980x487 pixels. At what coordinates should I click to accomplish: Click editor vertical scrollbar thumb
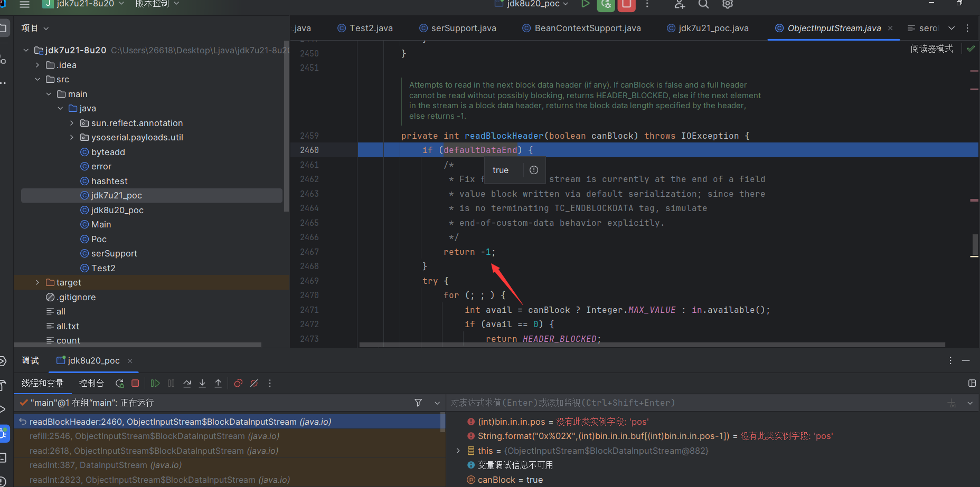tap(975, 245)
